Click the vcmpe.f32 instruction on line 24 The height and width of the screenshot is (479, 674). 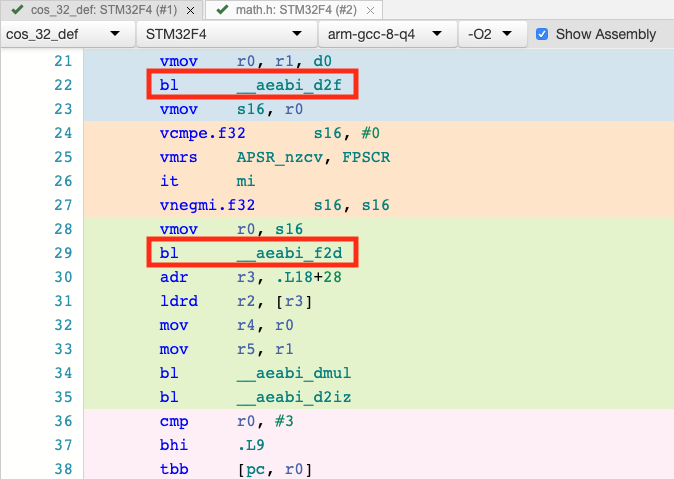202,133
